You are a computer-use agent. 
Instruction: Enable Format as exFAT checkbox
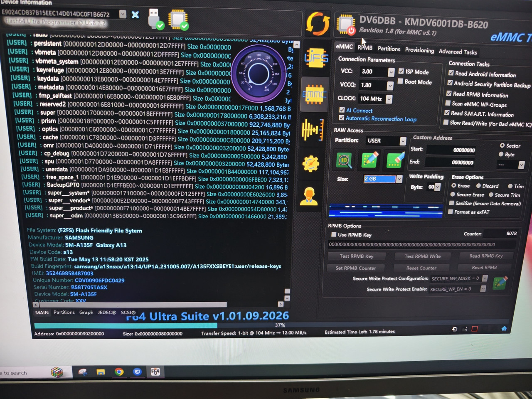[x=451, y=212]
